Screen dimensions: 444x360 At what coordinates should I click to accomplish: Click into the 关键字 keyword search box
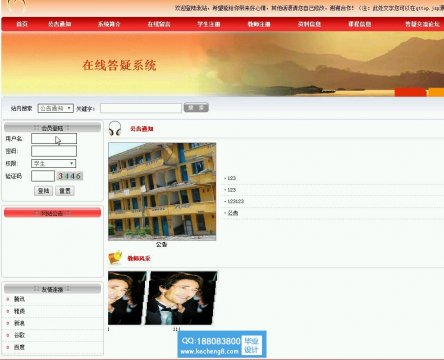click(141, 108)
